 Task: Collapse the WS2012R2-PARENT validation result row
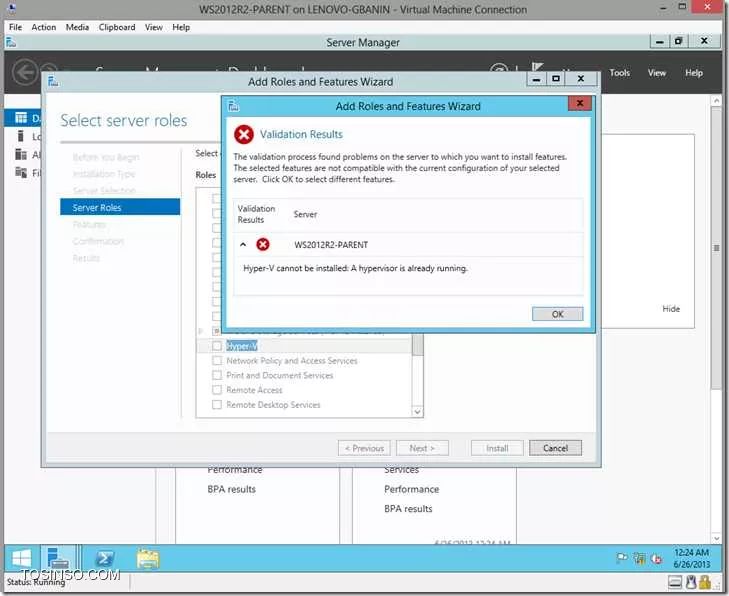point(243,245)
